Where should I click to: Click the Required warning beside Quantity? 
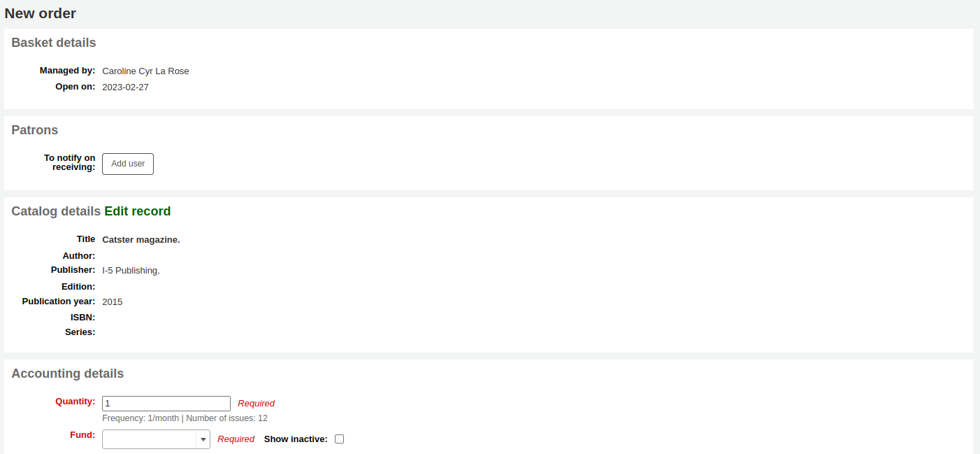click(x=257, y=403)
